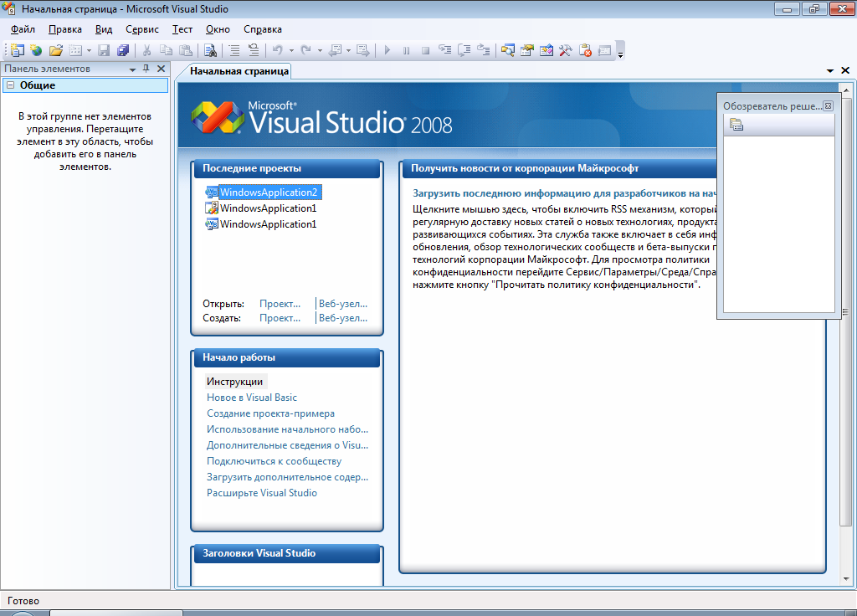Click the Save floppy disk icon
Image resolution: width=857 pixels, height=616 pixels.
pos(104,50)
